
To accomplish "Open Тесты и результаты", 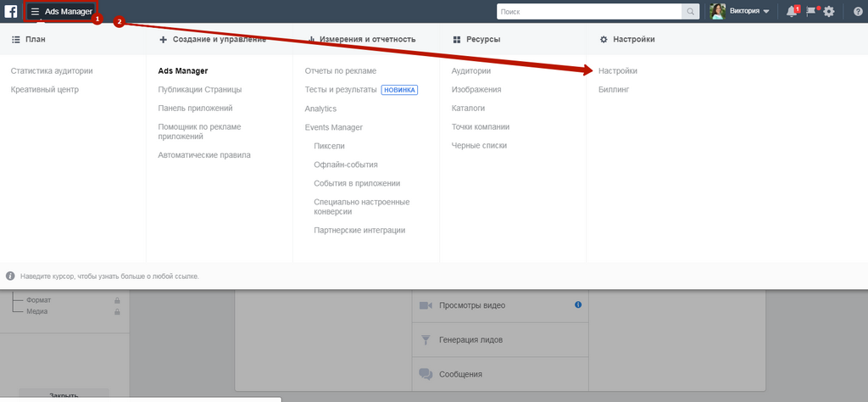I will [341, 90].
